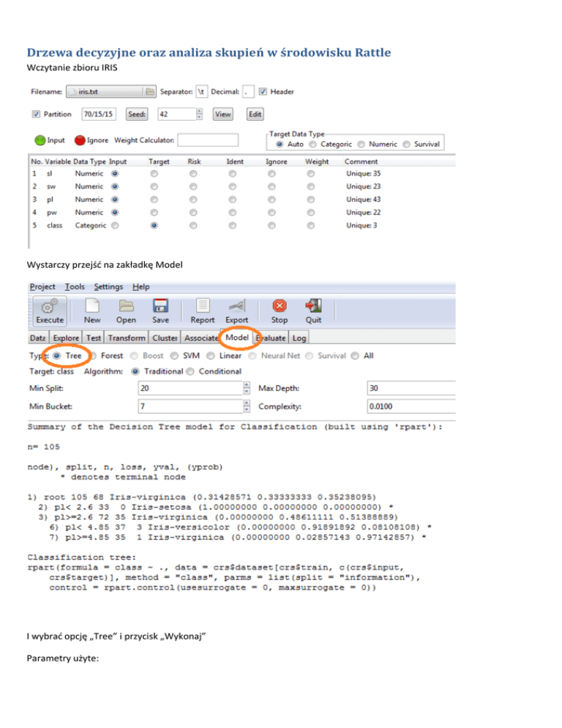Click the Quit exit icon
The image size is (562, 728).
pos(314,305)
